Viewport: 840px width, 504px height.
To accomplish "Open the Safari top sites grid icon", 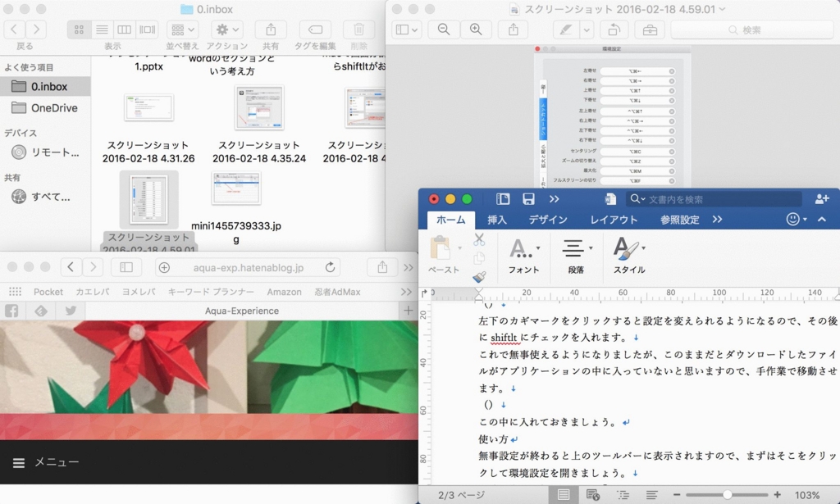I will (x=15, y=291).
